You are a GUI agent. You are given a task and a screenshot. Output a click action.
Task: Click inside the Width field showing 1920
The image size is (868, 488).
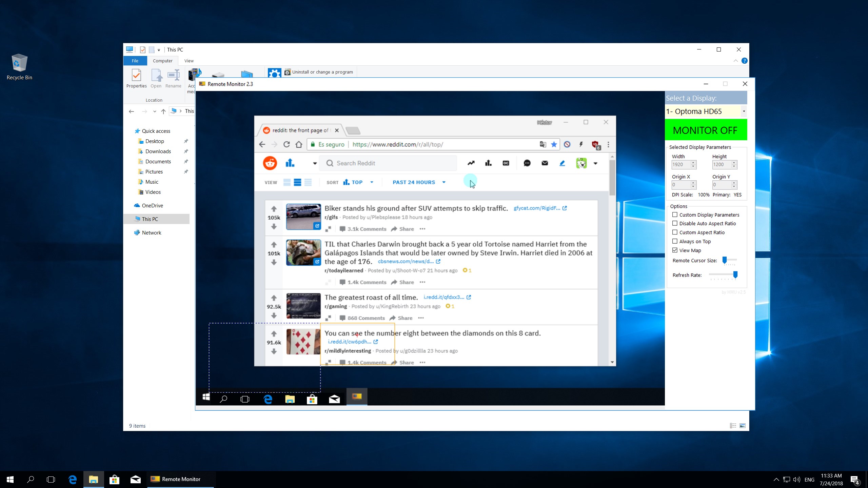(x=682, y=164)
